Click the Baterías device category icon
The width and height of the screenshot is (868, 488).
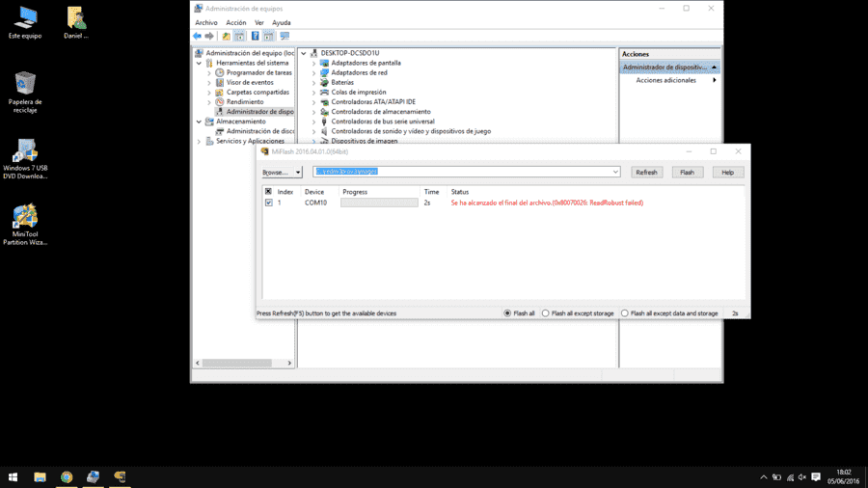(324, 82)
